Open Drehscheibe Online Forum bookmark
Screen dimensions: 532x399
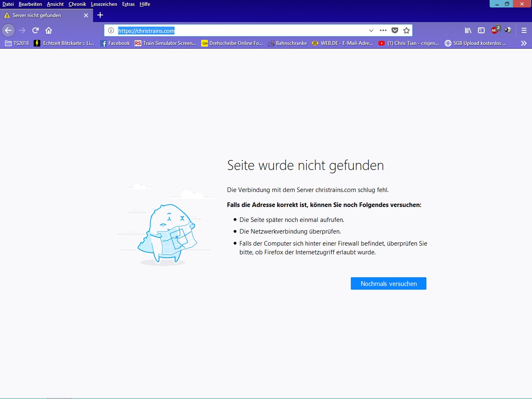click(x=232, y=43)
